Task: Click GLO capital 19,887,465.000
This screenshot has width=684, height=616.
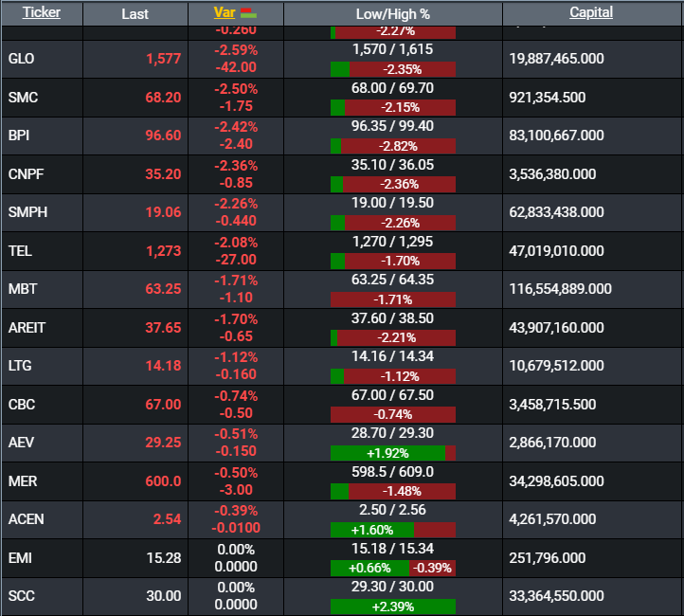Action: [x=557, y=59]
